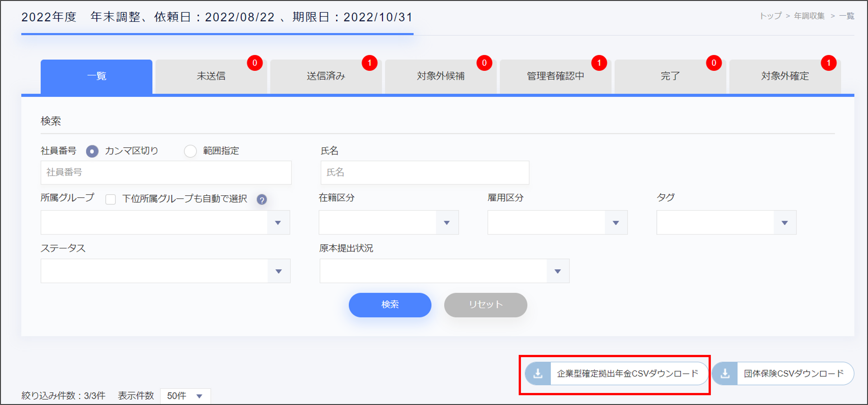Select the カンマ区切り radio button
This screenshot has height=405, width=868.
point(92,151)
